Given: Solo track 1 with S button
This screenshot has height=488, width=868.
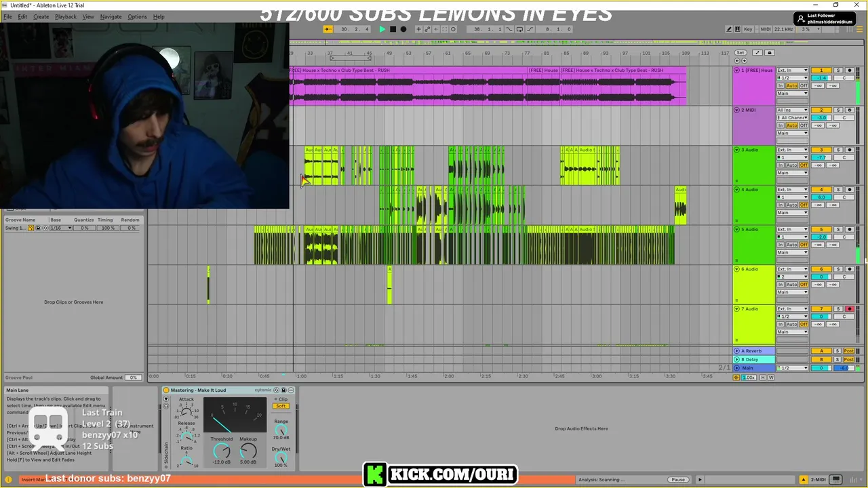Looking at the screenshot, I should [838, 70].
